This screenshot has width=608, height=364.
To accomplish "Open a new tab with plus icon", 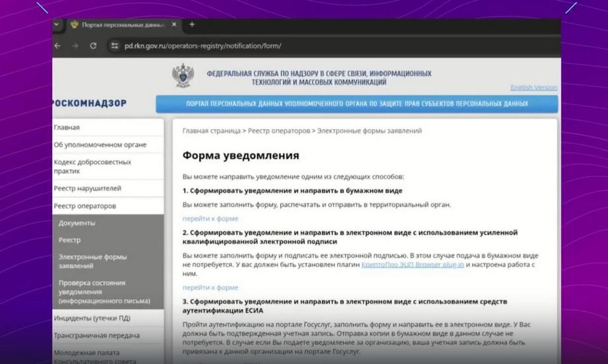I will click(192, 24).
